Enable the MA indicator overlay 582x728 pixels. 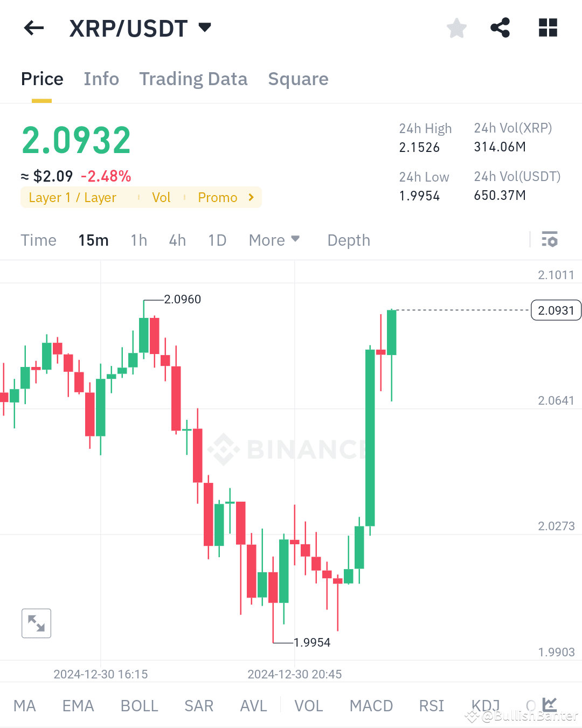25,705
